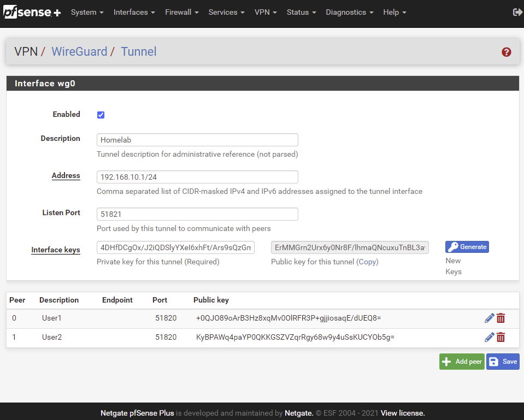Open the Help dropdown menu

[395, 13]
